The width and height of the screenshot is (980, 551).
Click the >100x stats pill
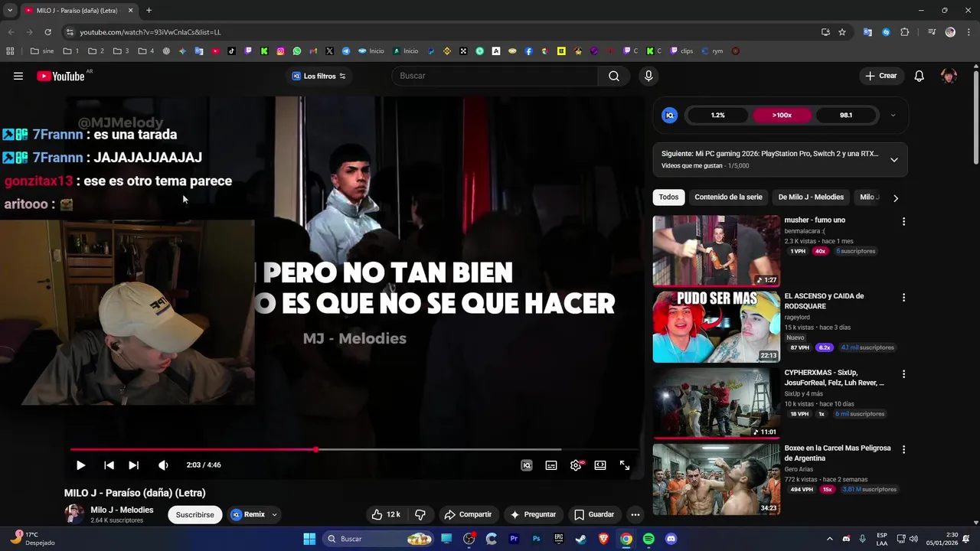pyautogui.click(x=782, y=115)
